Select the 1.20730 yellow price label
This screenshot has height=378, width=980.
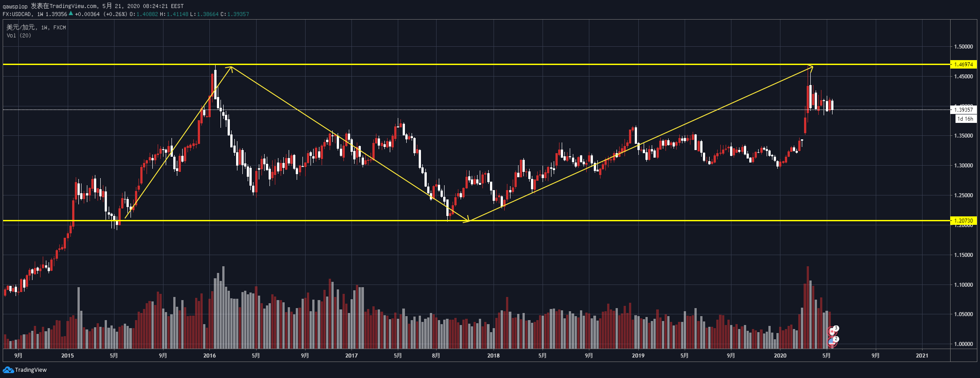963,221
